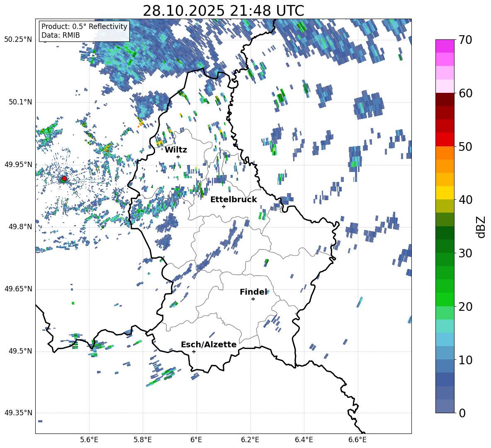This screenshot has height=448, width=491.
Task: Click the Esch/Alzette city label
Action: coord(209,344)
